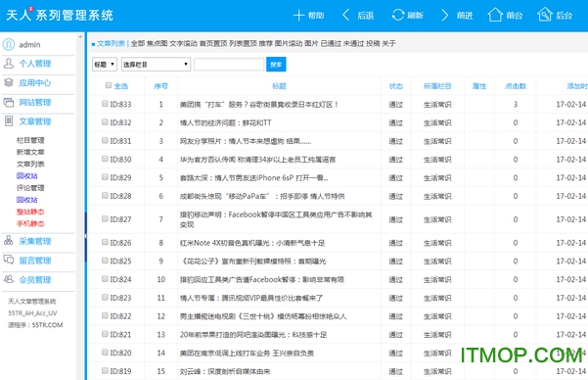Open the 标题 search-field dropdown
The height and width of the screenshot is (380, 588).
[105, 65]
